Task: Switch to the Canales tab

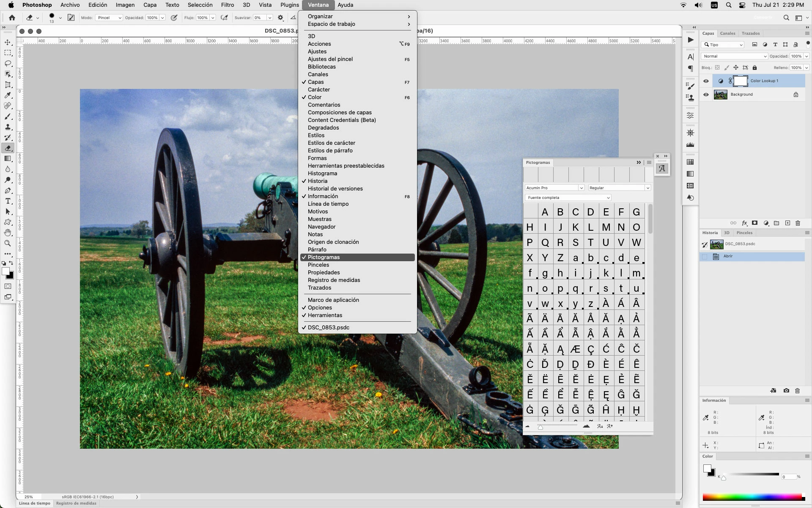Action: (727, 33)
